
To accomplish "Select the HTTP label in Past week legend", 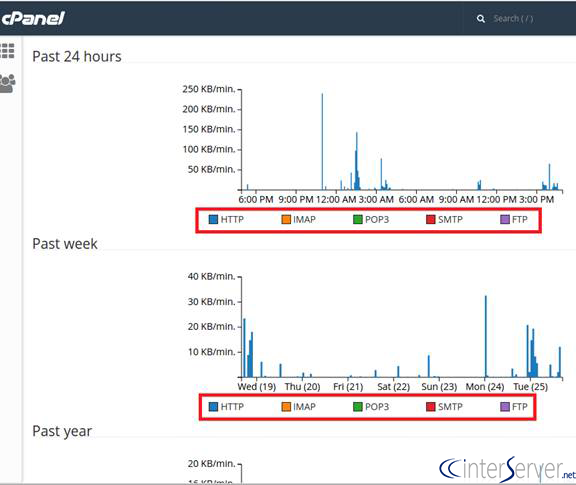I will click(x=232, y=407).
